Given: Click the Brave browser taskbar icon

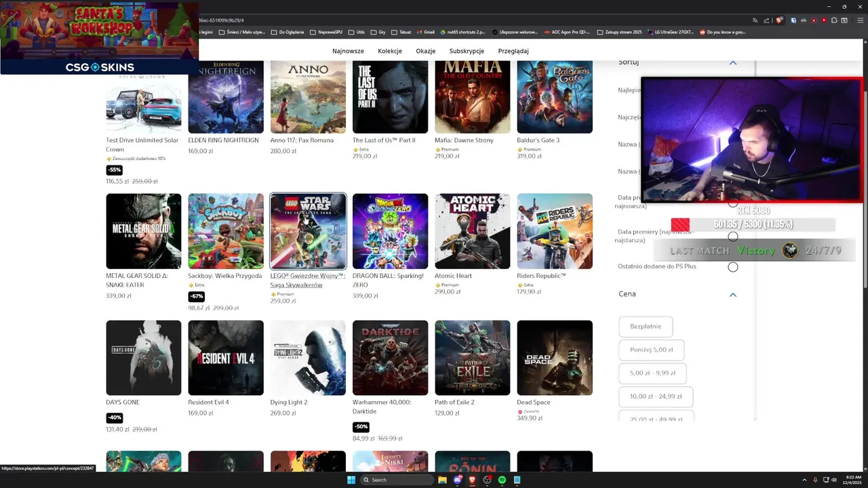Looking at the screenshot, I should coord(472,480).
